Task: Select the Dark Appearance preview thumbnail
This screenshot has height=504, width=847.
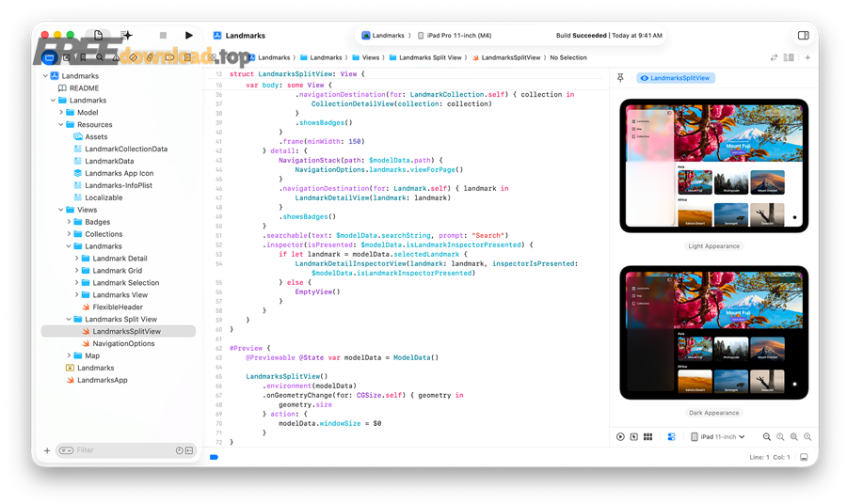Action: [713, 333]
